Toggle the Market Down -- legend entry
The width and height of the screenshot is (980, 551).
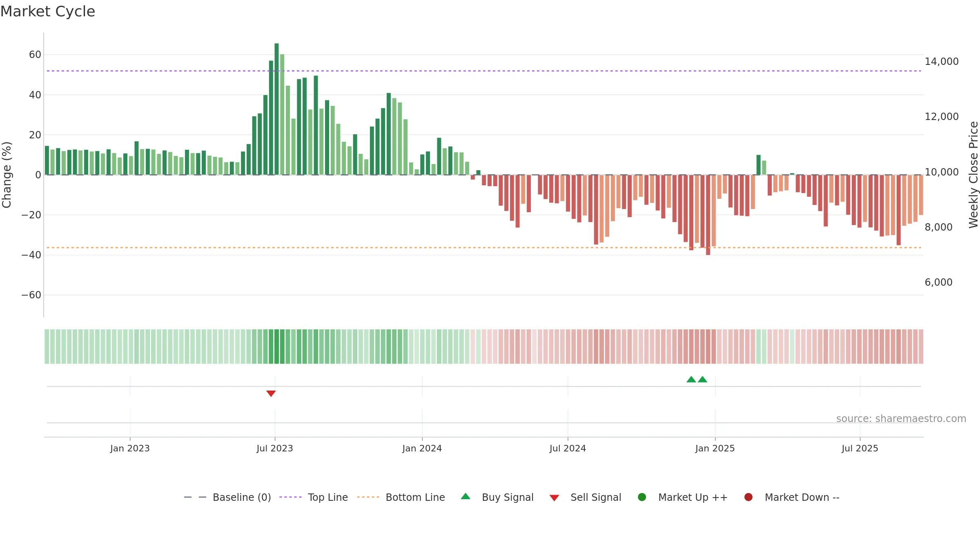pos(792,497)
